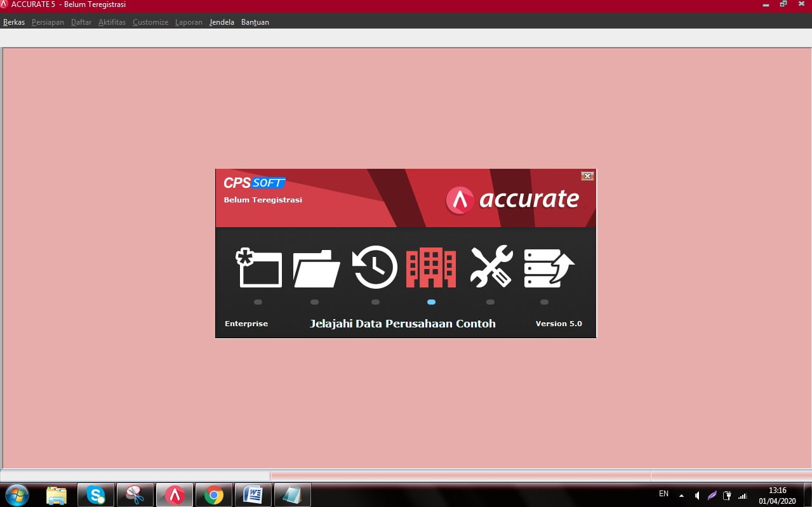The image size is (812, 507).
Task: Open Google Chrome from taskbar
Action: pyautogui.click(x=214, y=495)
